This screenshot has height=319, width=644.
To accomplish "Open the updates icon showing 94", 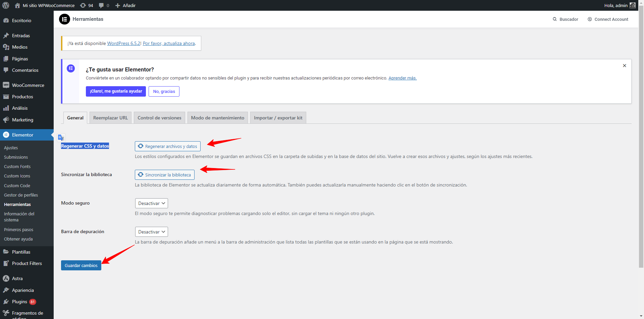I will tap(83, 5).
